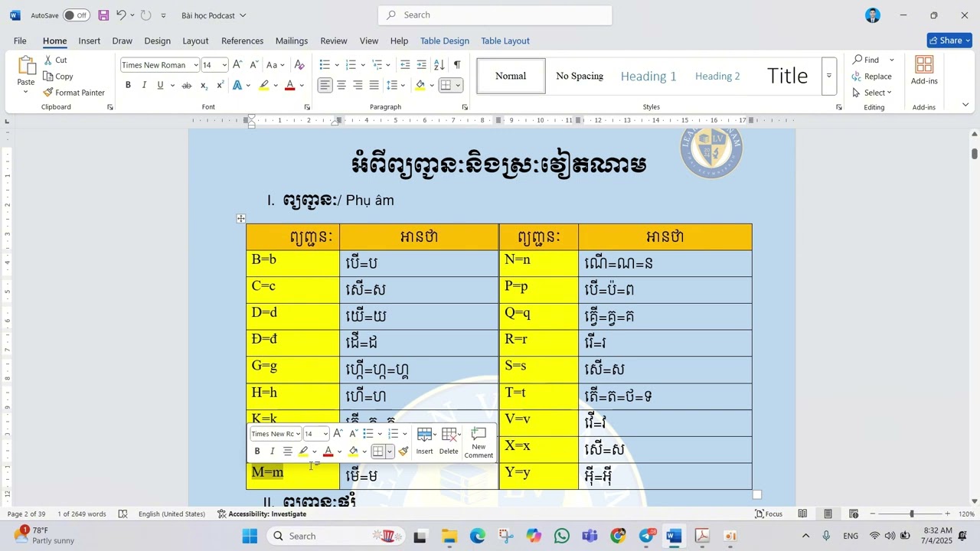
Task: Apply the ribbon font color
Action: (289, 85)
